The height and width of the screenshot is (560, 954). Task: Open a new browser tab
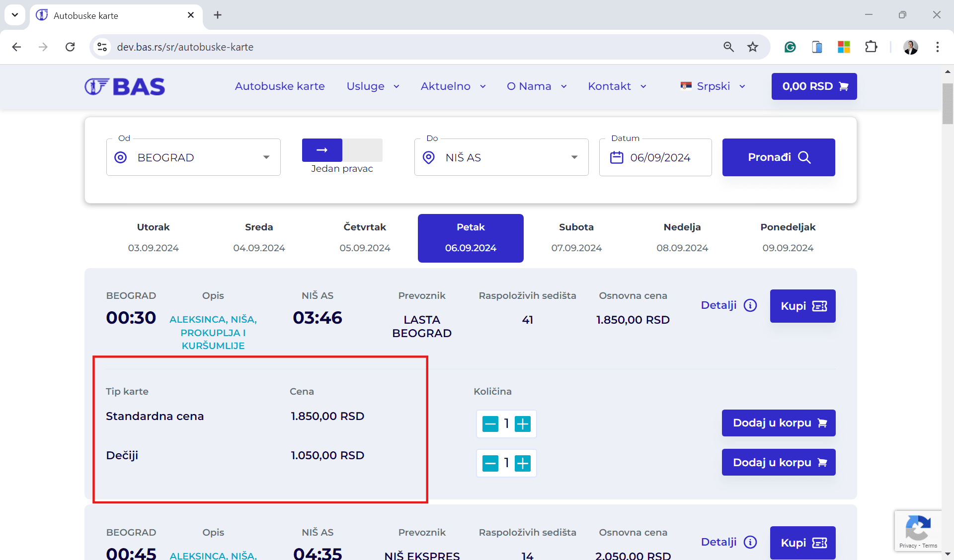pyautogui.click(x=218, y=15)
